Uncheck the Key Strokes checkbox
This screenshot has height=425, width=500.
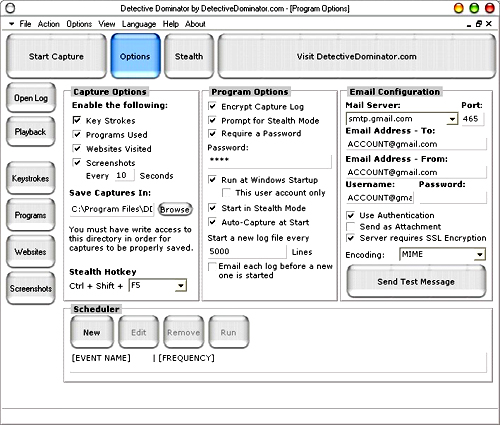tap(77, 120)
